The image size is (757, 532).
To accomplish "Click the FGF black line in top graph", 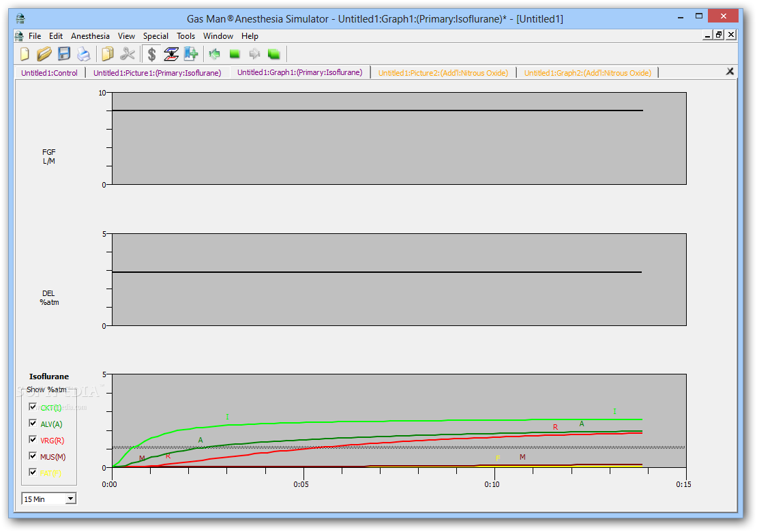I will click(378, 110).
